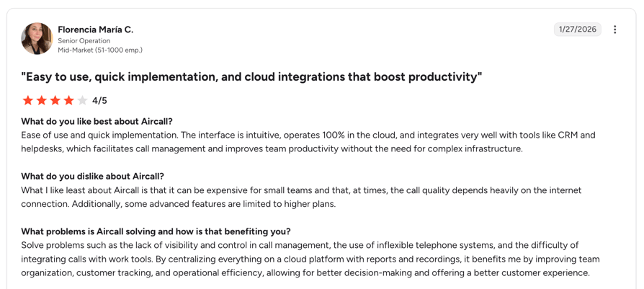Viewport: 644px width, 289px height.
Task: Click the Mid-Market (51-1000 emp.) label
Action: click(100, 50)
